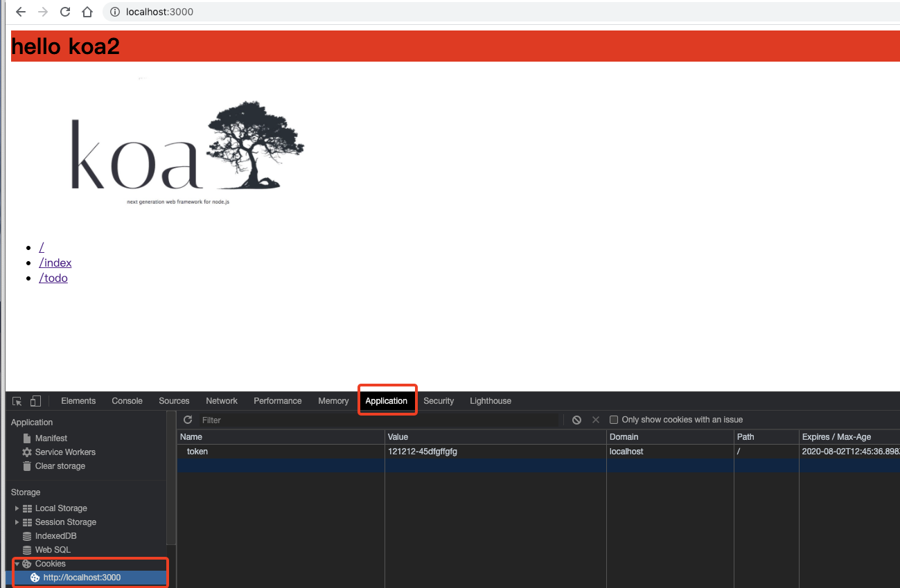
Task: Open the Performance tab
Action: (x=278, y=401)
